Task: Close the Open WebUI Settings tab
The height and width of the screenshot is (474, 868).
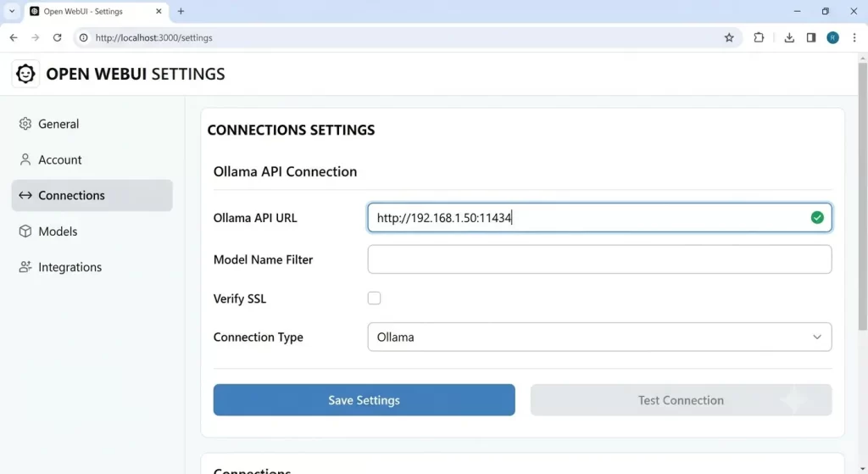Action: [x=159, y=11]
